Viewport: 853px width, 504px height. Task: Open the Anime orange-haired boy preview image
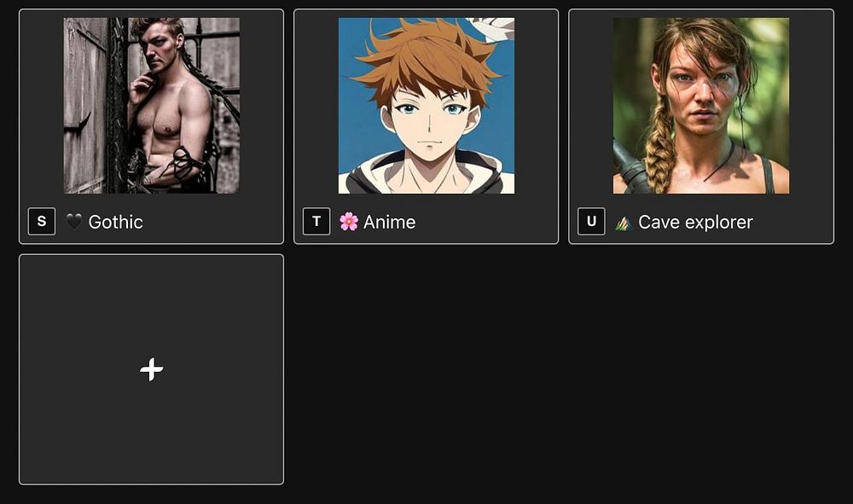(426, 106)
